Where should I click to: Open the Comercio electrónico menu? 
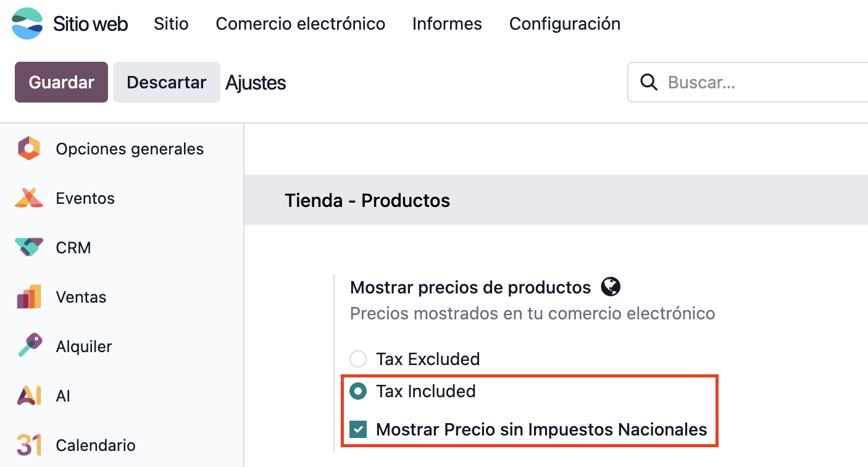pos(301,24)
